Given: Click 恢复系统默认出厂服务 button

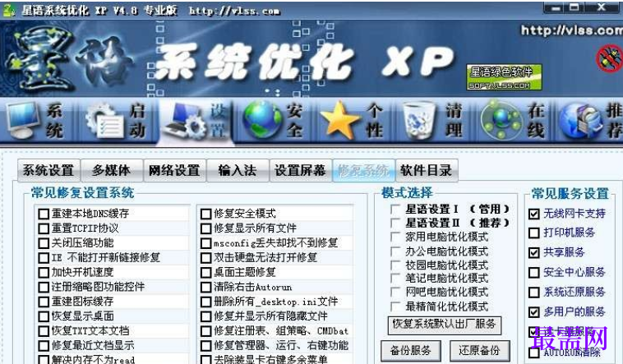Looking at the screenshot, I should (444, 325).
